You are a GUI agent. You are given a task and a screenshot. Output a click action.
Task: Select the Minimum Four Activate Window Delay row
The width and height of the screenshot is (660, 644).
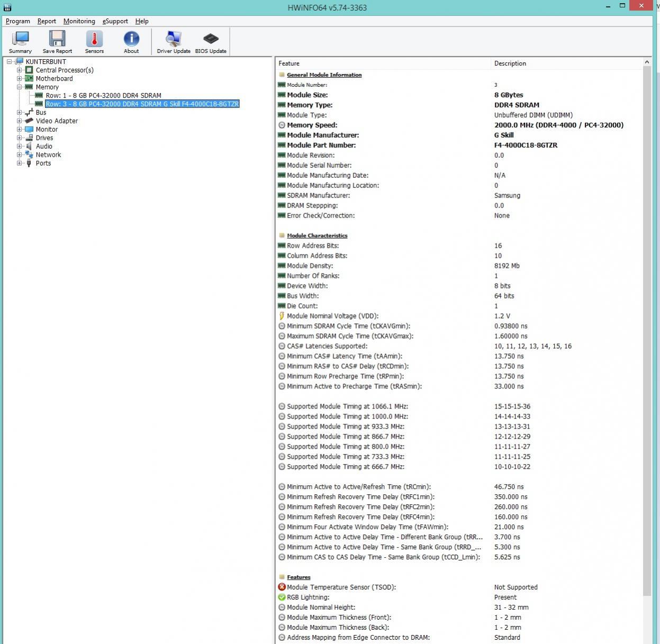[x=459, y=527]
